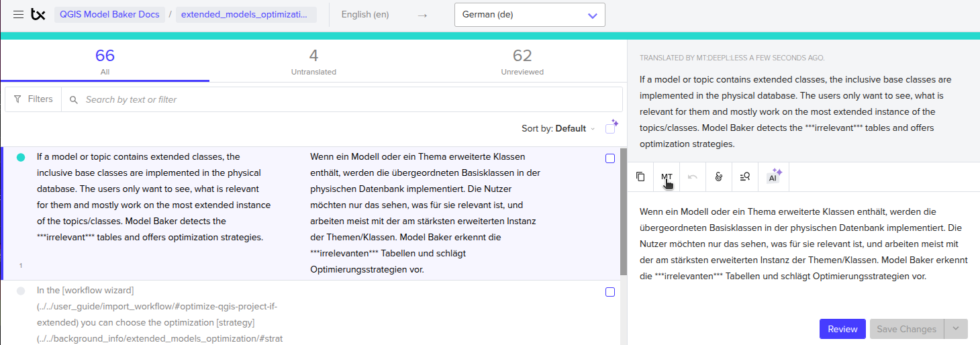Select the second string about workflow wizard
Image resolution: width=980 pixels, height=345 pixels.
point(310,313)
